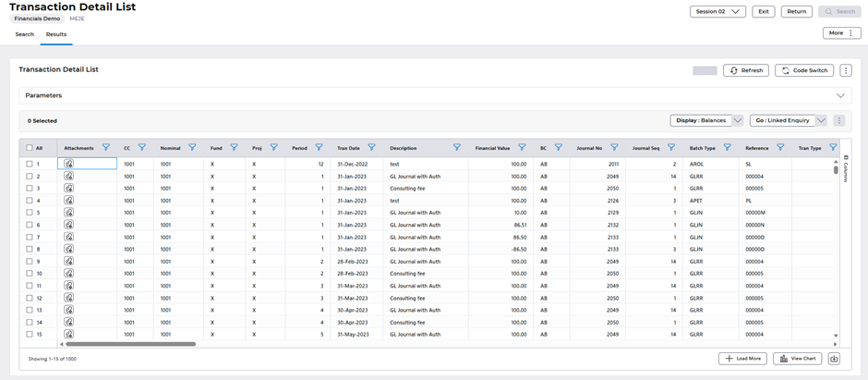Select checkbox for row 9

tap(30, 262)
